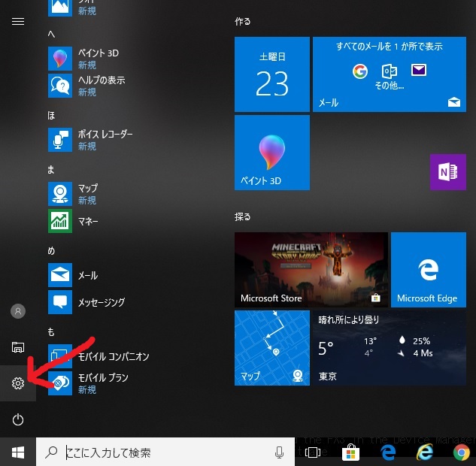Viewport: 476px width, 466px height.
Task: Click the ボイス レコーダー microphone icon
Action: pos(60,140)
